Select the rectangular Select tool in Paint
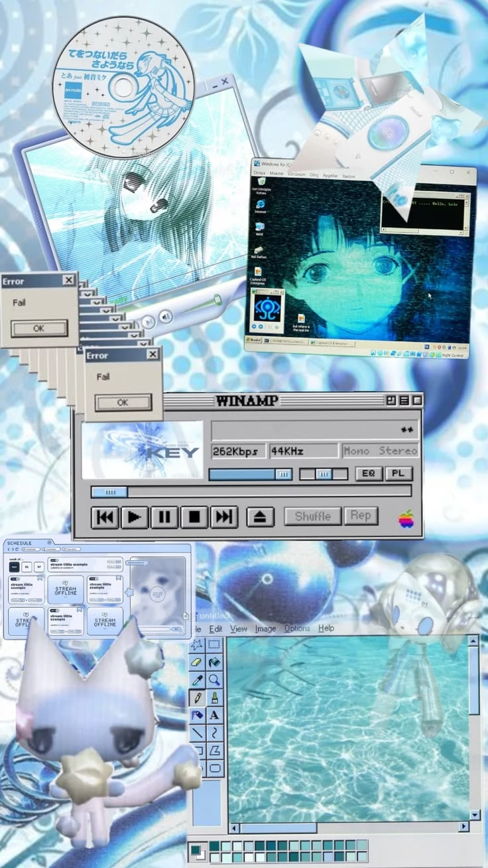This screenshot has height=868, width=488. (x=213, y=644)
